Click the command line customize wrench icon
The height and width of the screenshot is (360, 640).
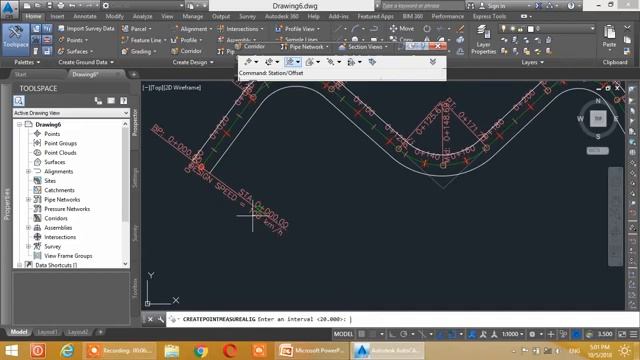coord(161,319)
